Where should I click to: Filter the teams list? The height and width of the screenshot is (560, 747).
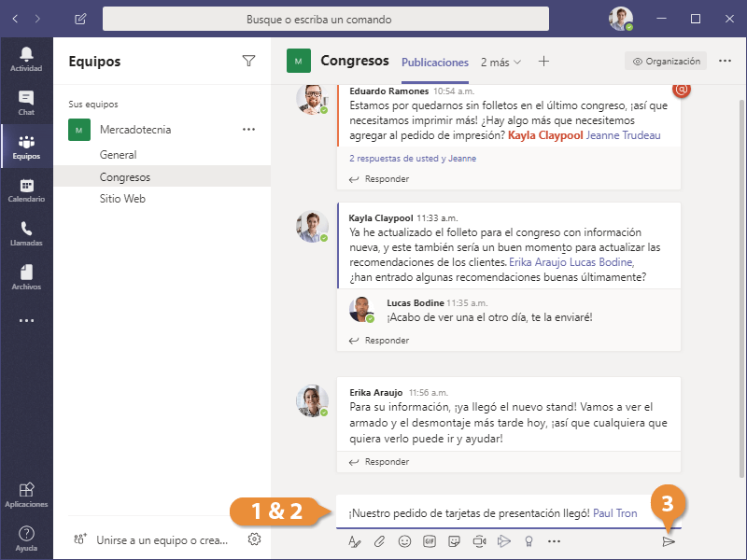[x=248, y=62]
